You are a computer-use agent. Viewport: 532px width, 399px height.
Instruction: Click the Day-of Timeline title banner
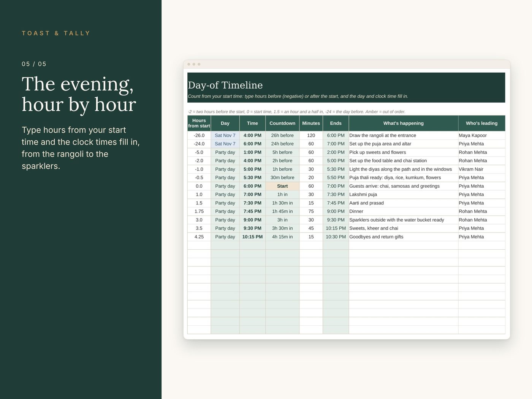tap(346, 87)
